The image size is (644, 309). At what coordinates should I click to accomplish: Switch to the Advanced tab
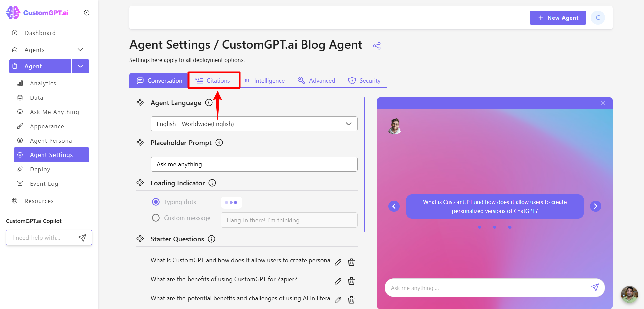[x=316, y=81]
